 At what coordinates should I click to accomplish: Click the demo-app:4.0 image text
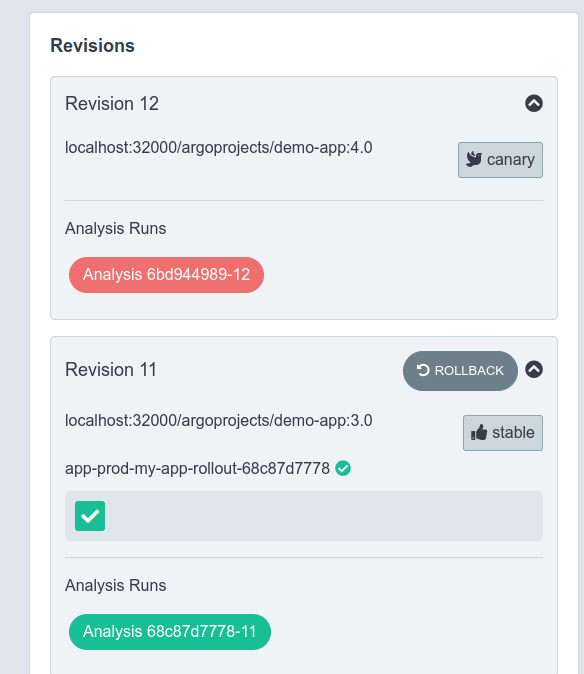click(x=219, y=147)
